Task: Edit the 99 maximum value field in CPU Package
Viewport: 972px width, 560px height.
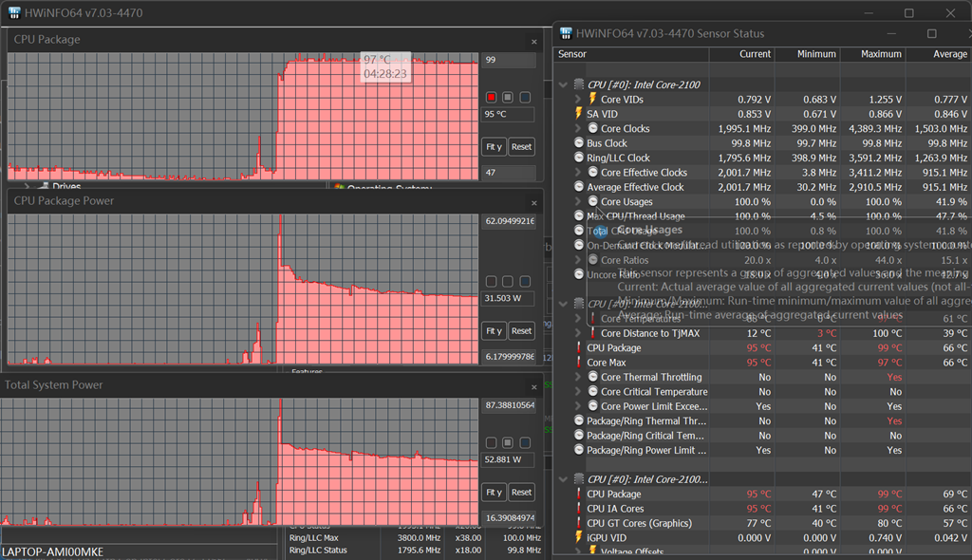Action: pyautogui.click(x=509, y=60)
